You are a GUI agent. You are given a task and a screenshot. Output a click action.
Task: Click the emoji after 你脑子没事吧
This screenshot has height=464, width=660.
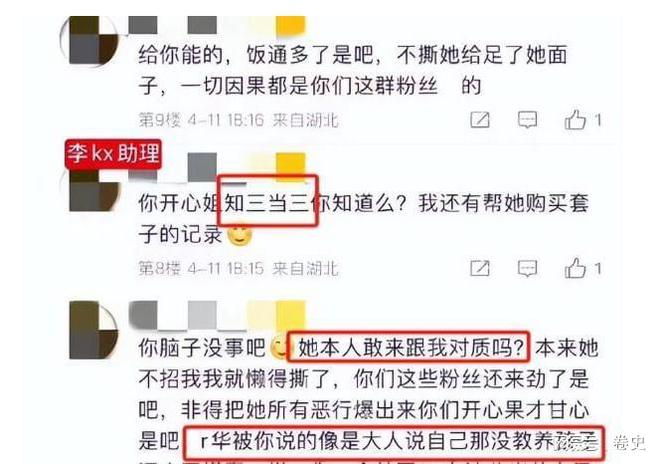[279, 348]
